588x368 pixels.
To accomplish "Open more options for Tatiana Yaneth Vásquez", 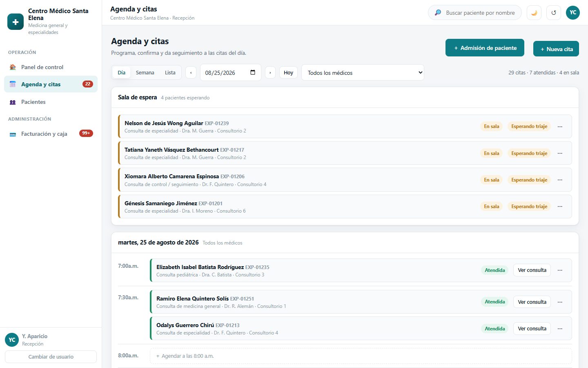I will tap(560, 153).
